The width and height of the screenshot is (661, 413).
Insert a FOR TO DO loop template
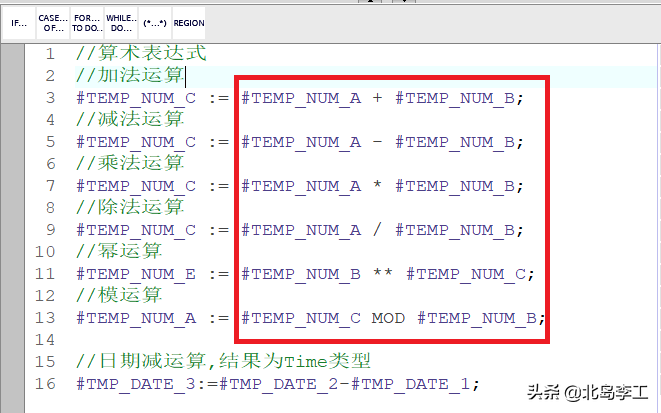[x=87, y=23]
